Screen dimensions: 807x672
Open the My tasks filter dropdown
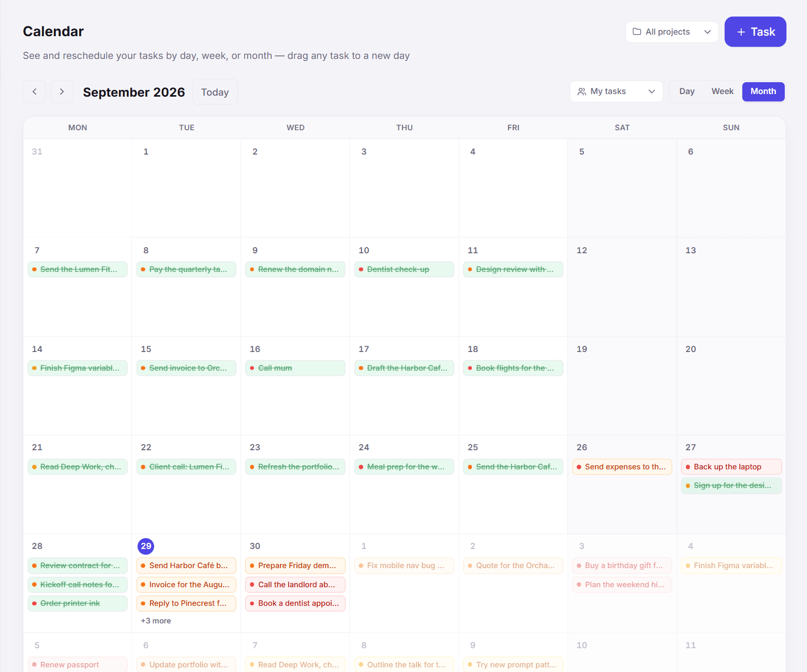616,91
